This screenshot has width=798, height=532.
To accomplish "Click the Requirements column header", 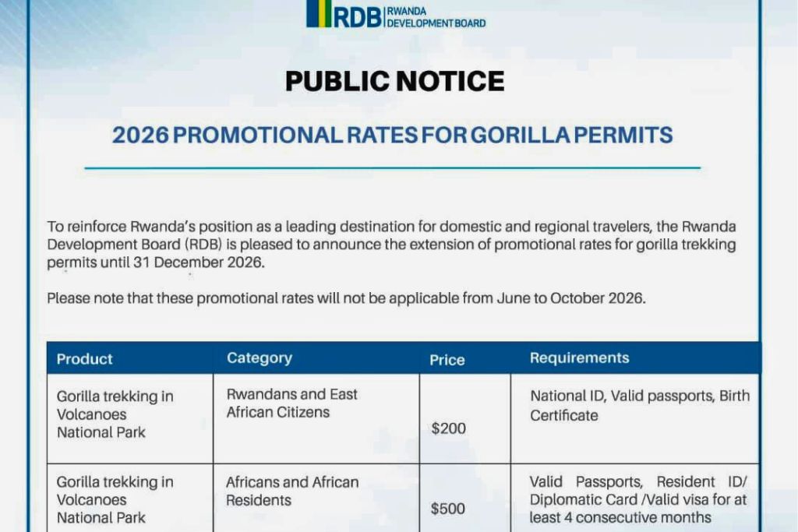I will coord(579,358).
